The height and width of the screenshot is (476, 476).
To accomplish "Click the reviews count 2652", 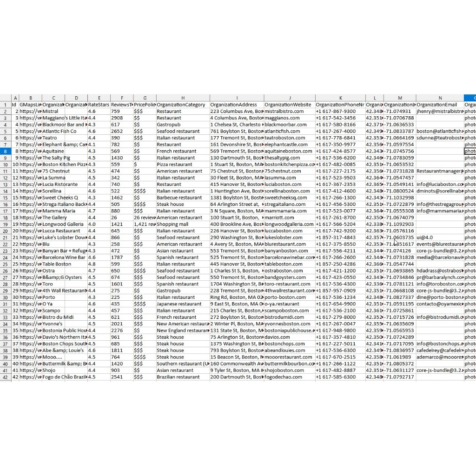I will point(122,131).
